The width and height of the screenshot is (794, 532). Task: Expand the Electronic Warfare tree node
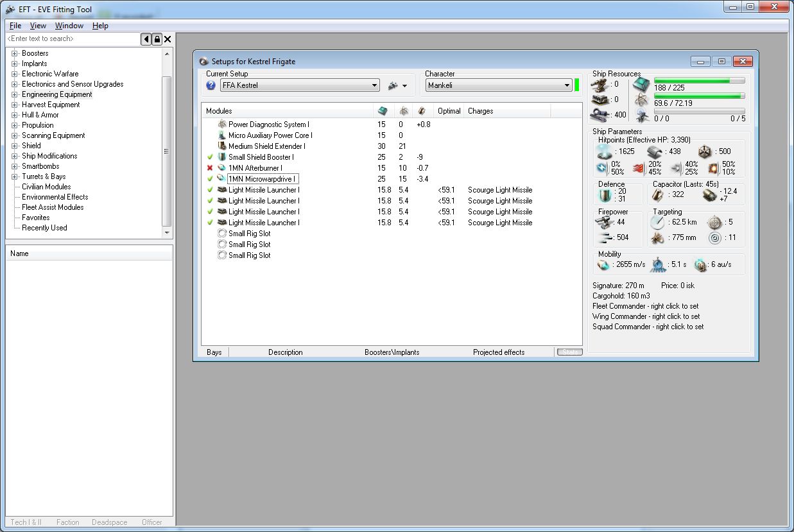[14, 74]
